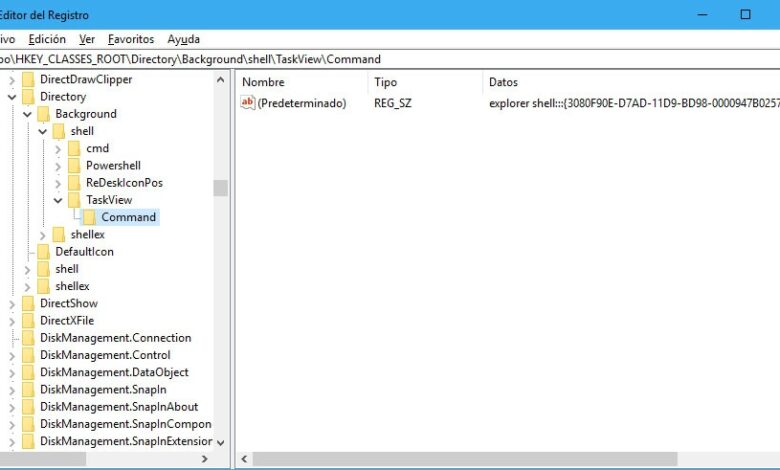Click the string value icon beside (Predeterminado)
This screenshot has height=470, width=780.
pos(247,103)
